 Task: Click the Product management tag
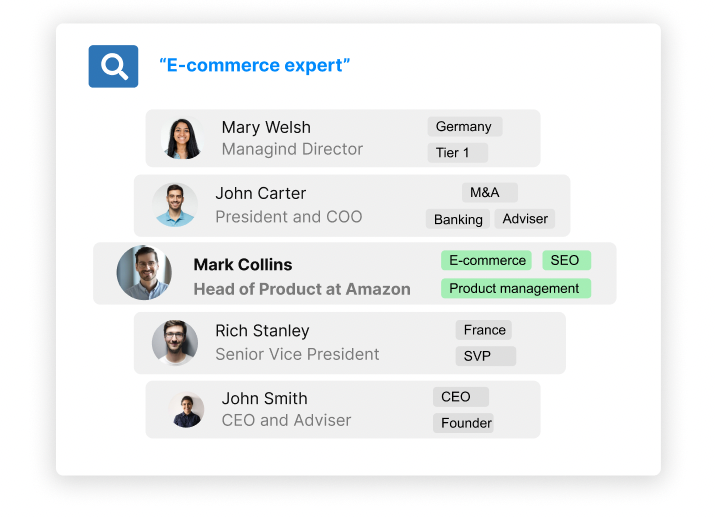click(x=515, y=289)
